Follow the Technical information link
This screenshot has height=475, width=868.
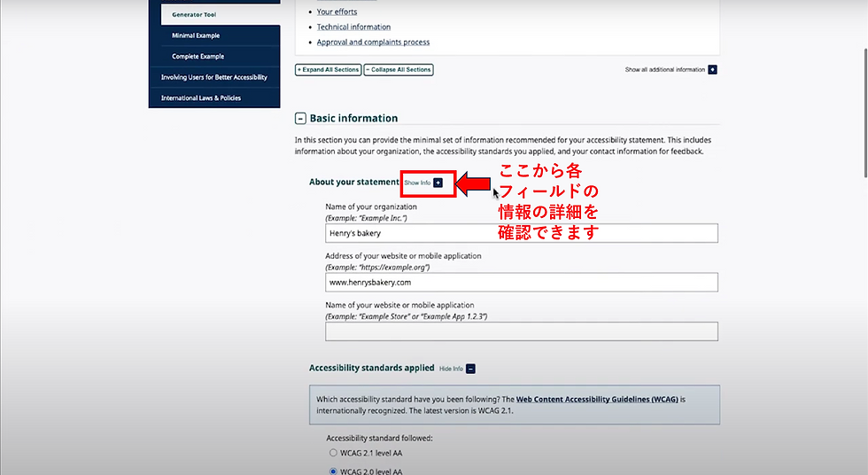tap(353, 27)
